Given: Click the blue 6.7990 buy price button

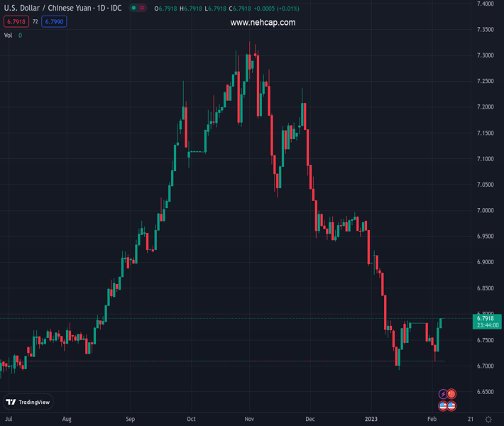Looking at the screenshot, I should pyautogui.click(x=54, y=21).
